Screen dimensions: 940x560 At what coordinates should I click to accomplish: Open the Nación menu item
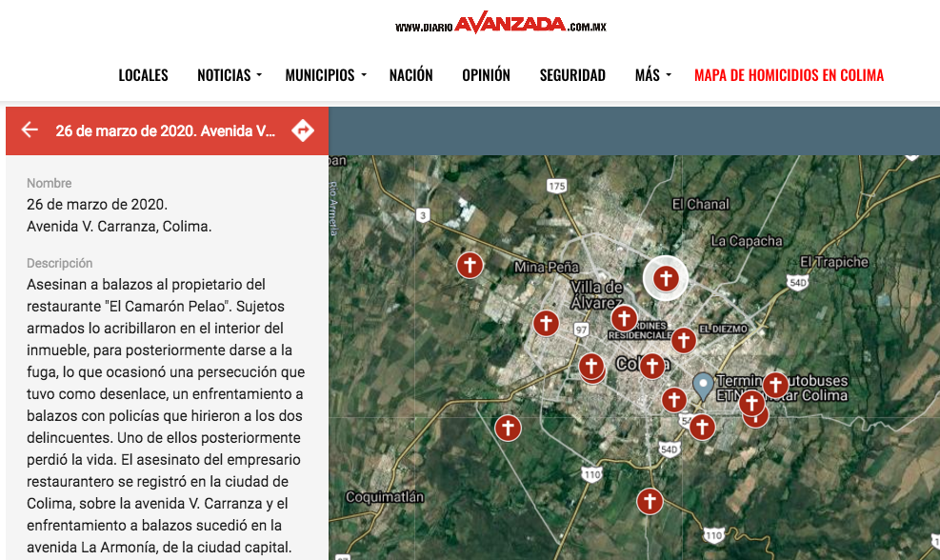[410, 75]
